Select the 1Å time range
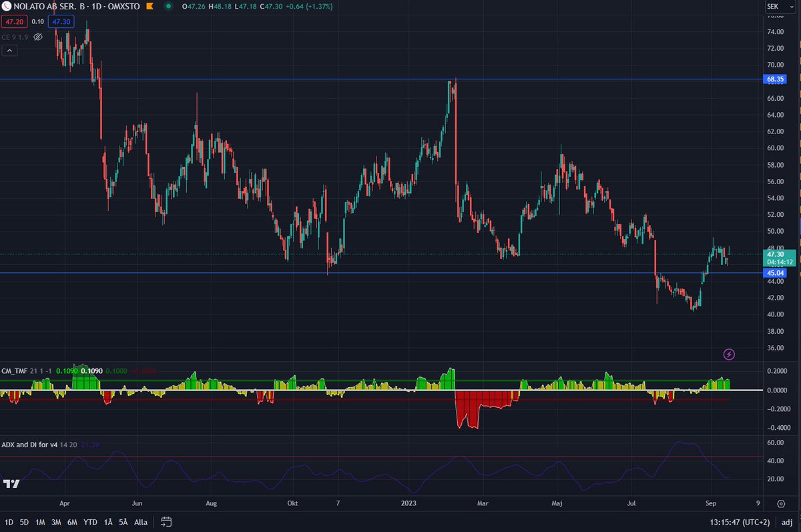The image size is (801, 532). click(108, 521)
